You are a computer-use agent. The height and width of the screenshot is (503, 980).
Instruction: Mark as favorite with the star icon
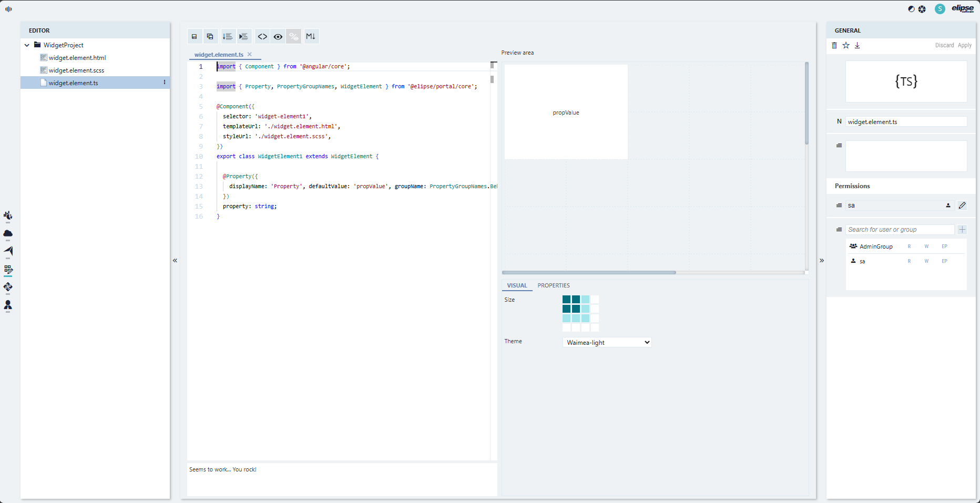pos(846,46)
